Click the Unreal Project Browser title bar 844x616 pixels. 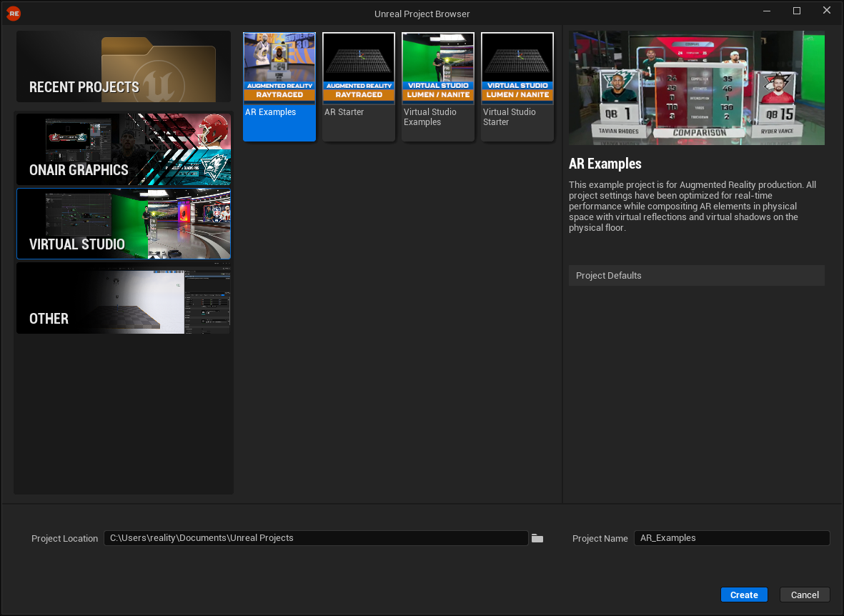(422, 14)
